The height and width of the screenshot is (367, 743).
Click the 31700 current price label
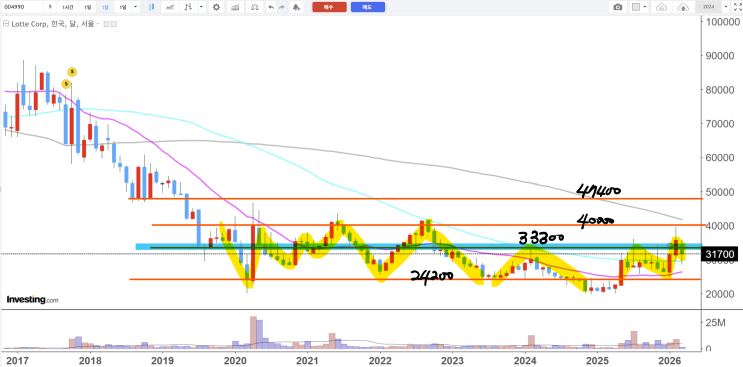[720, 255]
